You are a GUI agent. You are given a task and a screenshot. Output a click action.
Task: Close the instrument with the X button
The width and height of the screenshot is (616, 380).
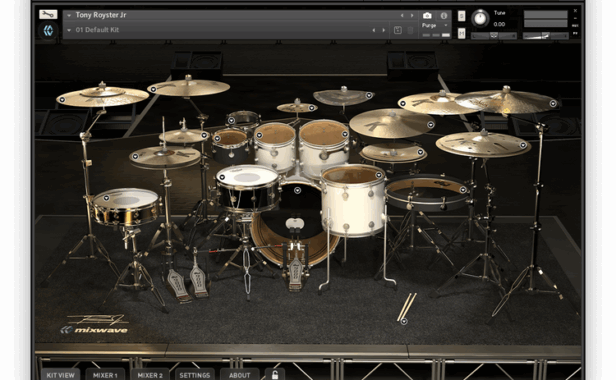click(x=575, y=11)
